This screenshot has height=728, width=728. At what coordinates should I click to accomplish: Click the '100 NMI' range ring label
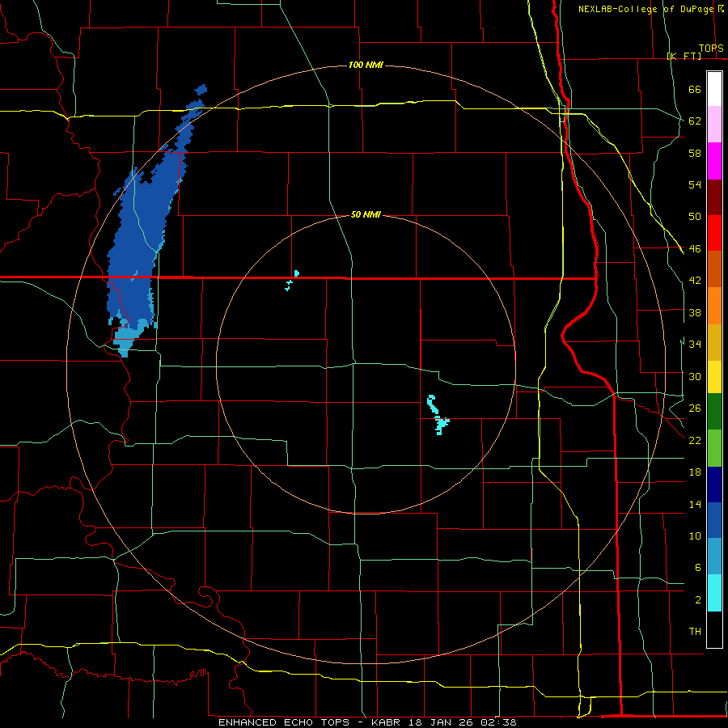pyautogui.click(x=366, y=65)
